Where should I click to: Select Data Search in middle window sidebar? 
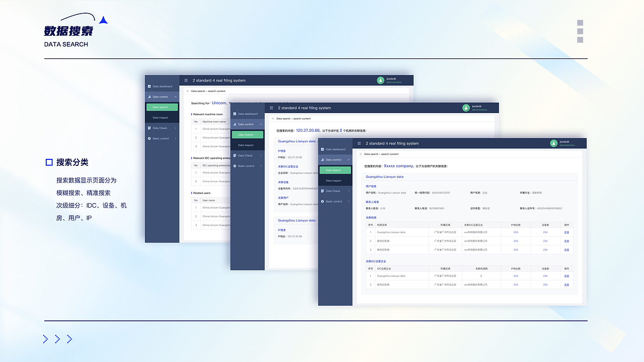(248, 135)
